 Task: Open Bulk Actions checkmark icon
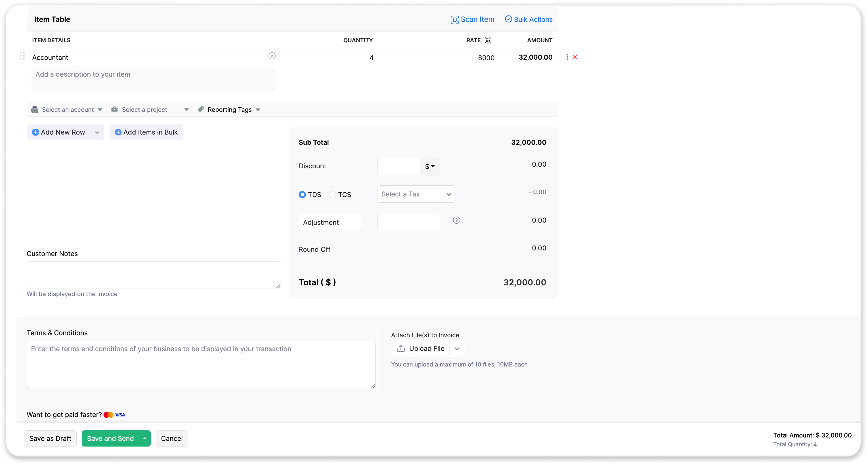point(508,19)
